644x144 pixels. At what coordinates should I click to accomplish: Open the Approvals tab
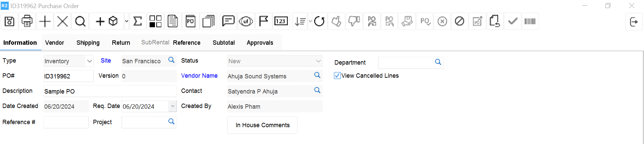[x=260, y=43]
